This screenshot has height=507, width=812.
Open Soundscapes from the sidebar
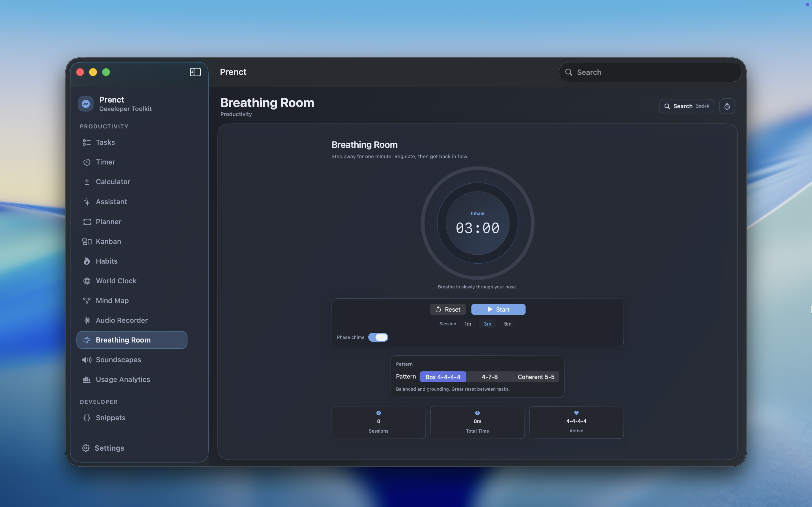(x=118, y=360)
